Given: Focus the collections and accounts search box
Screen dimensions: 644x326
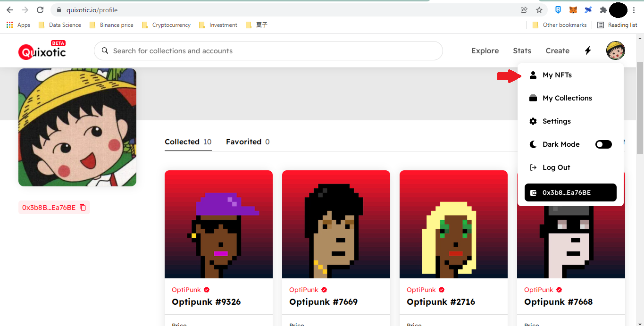Looking at the screenshot, I should click(268, 50).
